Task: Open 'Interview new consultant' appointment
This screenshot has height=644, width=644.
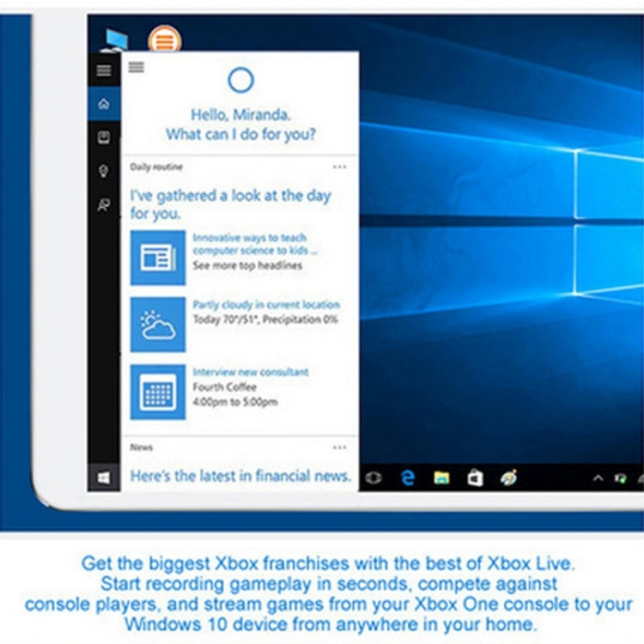Action: click(x=251, y=372)
